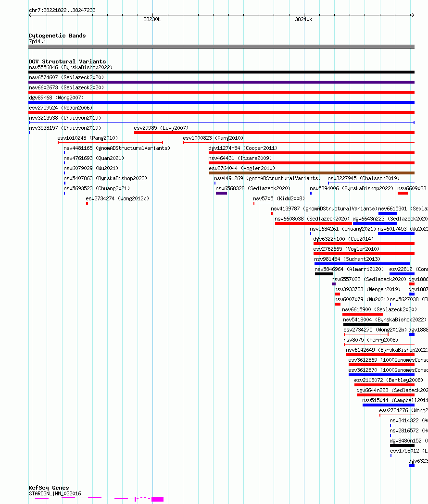Viewport: 428px width, 504px height.
Task: Open esv2734275 (Wong2012b) label
Action: pos(375,330)
